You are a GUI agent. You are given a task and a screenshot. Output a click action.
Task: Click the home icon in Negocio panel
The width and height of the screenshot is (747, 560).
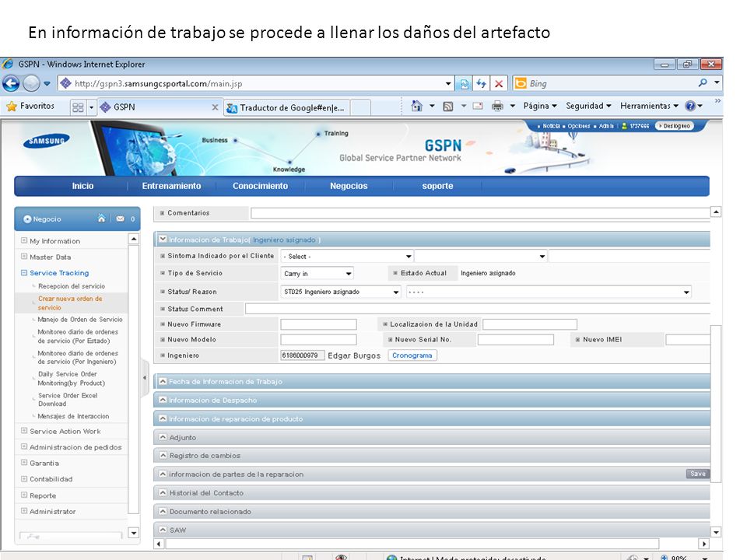pyautogui.click(x=101, y=219)
